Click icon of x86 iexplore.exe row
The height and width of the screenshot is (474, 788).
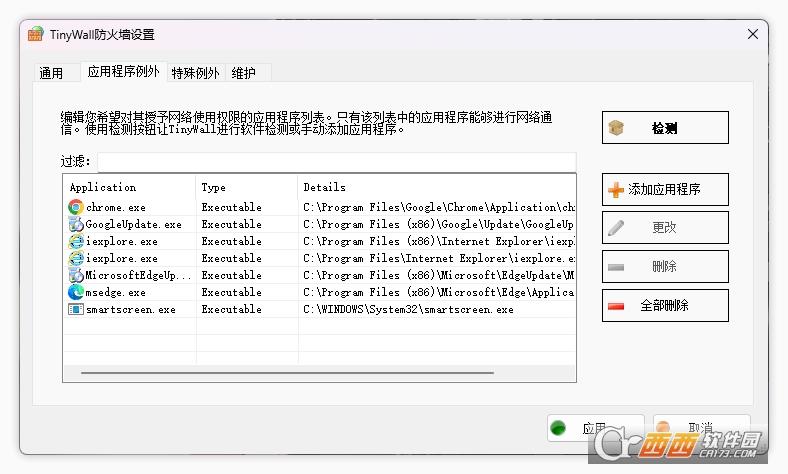click(76, 241)
